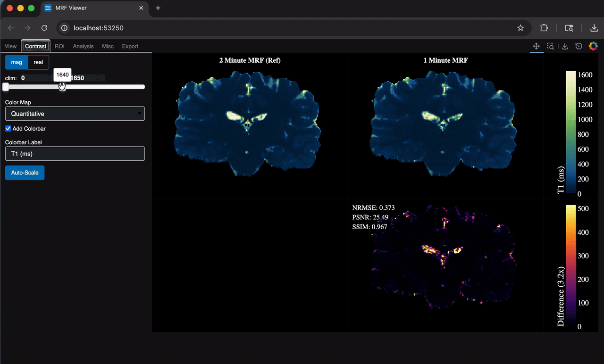Open the Color Map dropdown

click(75, 114)
